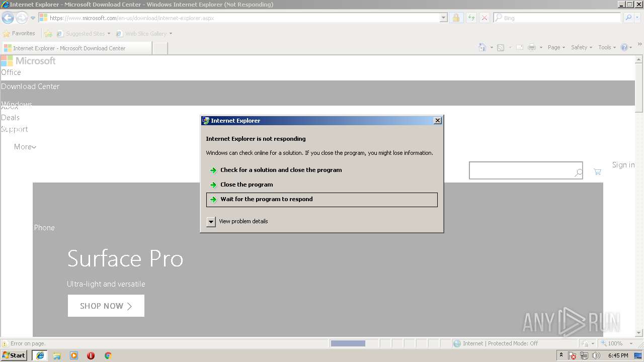This screenshot has width=644, height=362.
Task: Click the volume speaker tray icon
Action: click(596, 355)
